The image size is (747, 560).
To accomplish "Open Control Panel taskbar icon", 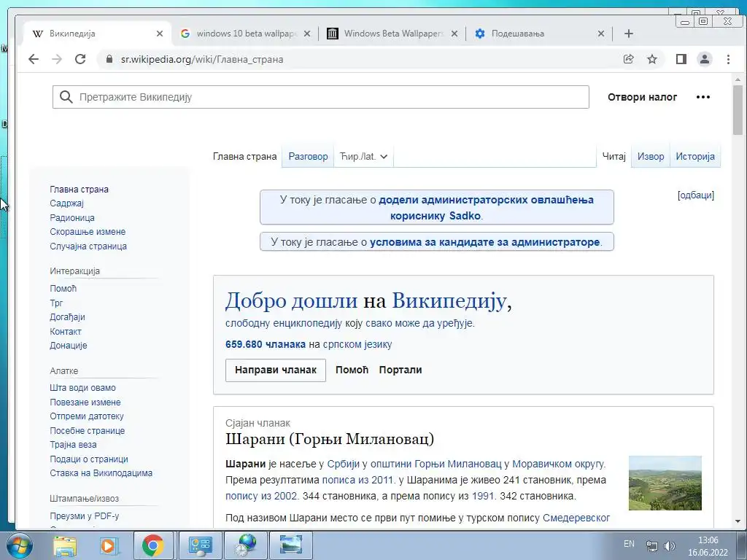I will click(200, 545).
